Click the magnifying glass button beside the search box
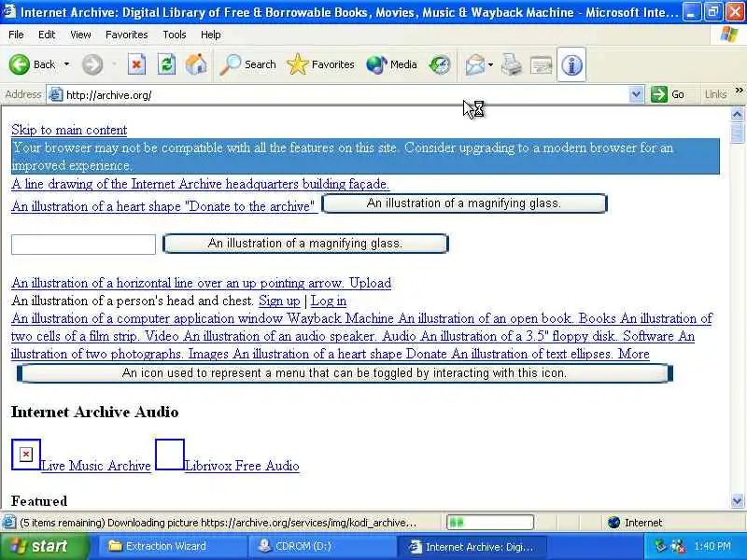Screen dimensions: 747x560 click(x=305, y=244)
